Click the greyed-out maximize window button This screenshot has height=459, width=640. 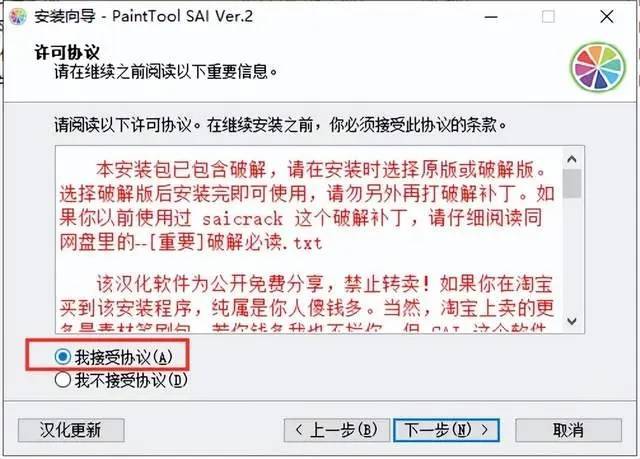pyautogui.click(x=548, y=17)
